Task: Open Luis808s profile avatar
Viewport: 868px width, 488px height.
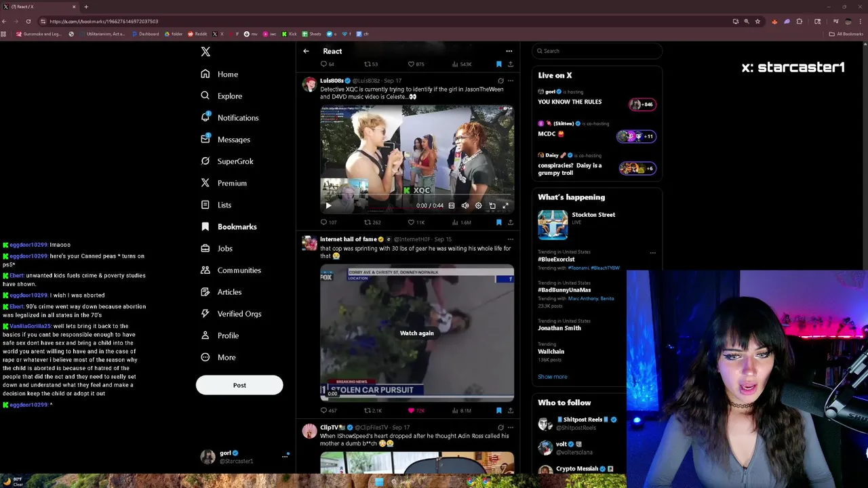Action: coord(309,85)
